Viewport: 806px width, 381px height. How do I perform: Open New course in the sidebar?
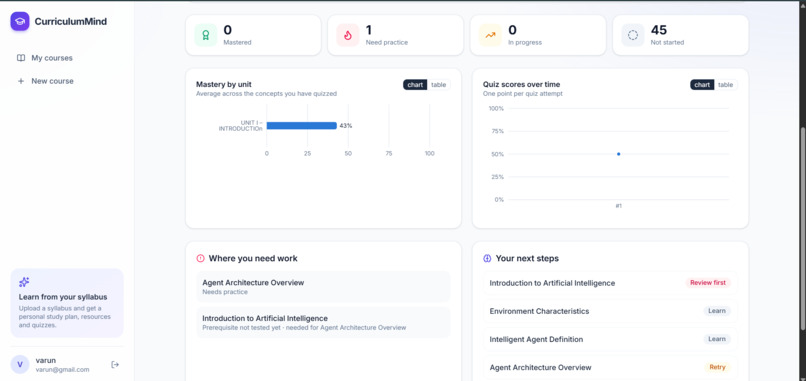click(x=67, y=81)
